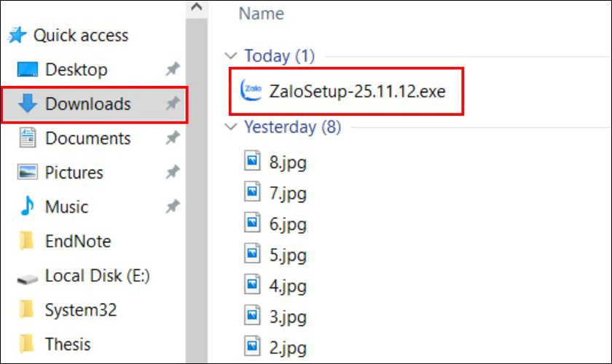Sort by the Name column header
This screenshot has height=364, width=612.
(262, 13)
